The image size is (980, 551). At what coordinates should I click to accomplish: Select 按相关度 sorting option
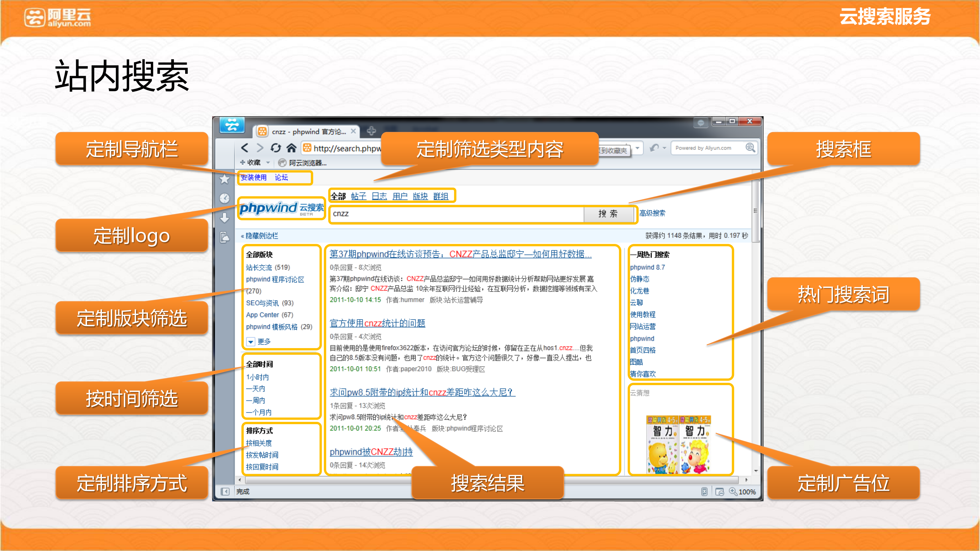[259, 443]
